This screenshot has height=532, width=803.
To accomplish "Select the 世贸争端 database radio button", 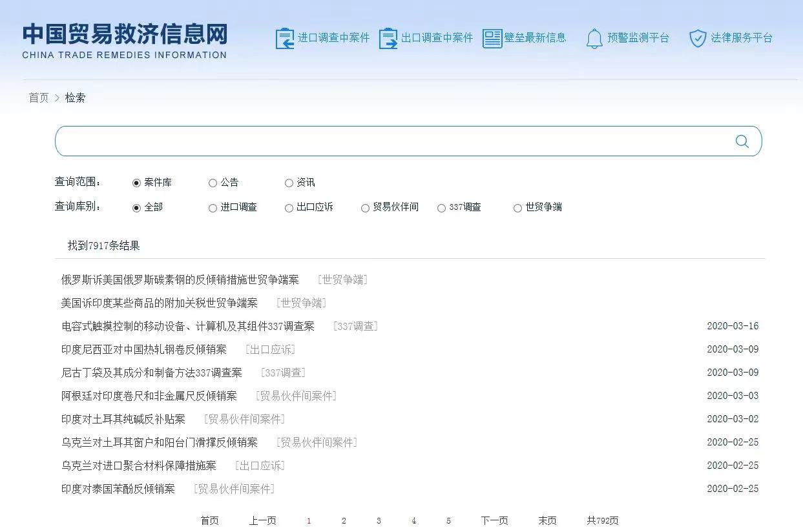I will tap(517, 208).
